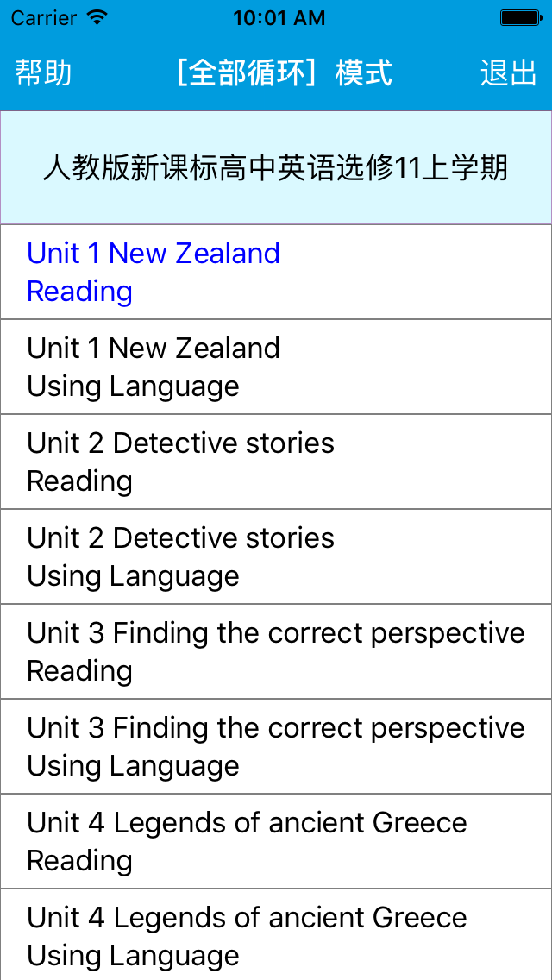
Task: Tap the 人教版新课标高中英语选修11上学期 header
Action: [x=276, y=168]
